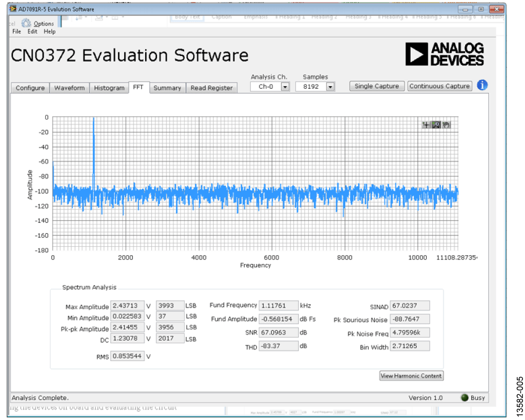525x420 pixels.
Task: Click the 8192 samples value field
Action: coord(311,87)
